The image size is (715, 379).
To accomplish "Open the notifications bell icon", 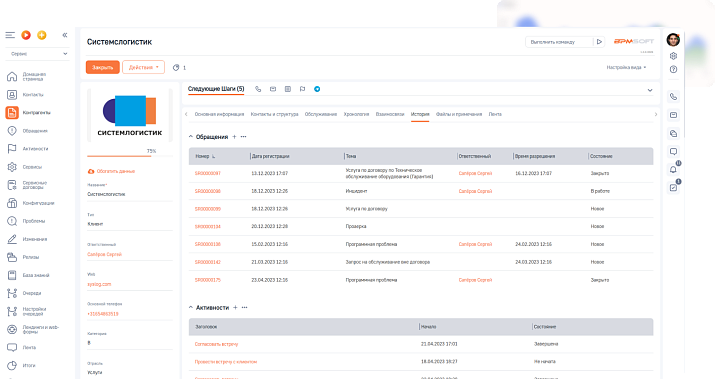I will point(673,170).
